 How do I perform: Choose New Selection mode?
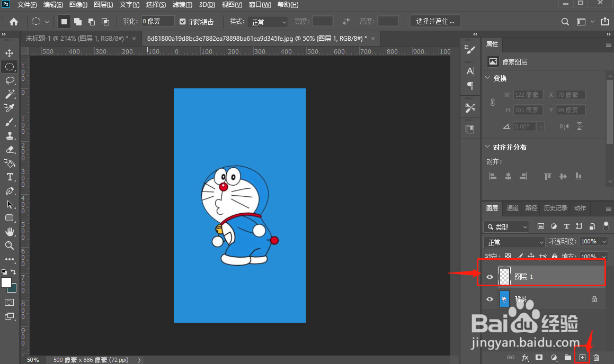coord(64,22)
